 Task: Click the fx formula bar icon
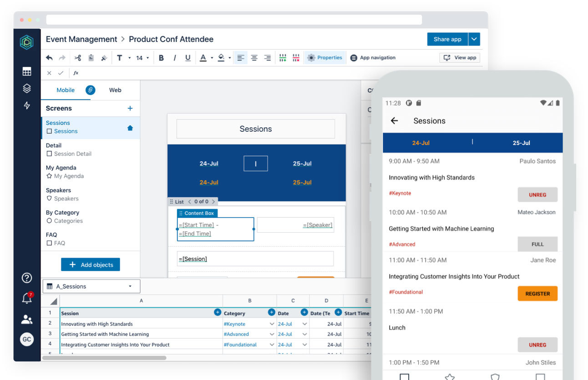point(76,73)
